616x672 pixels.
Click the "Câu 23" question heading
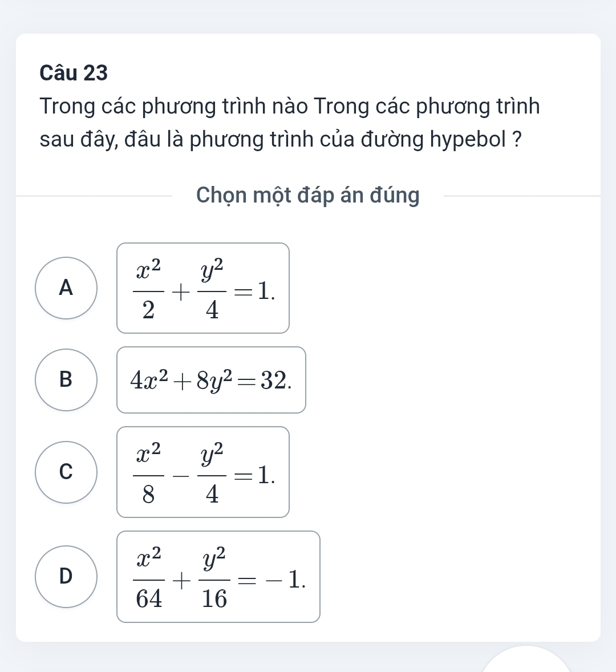74,73
